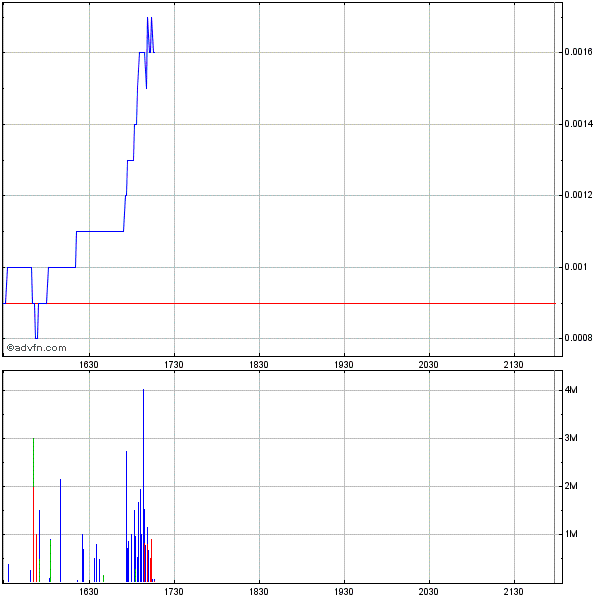Click the price line's lowest dip near 0.0008
The width and height of the screenshot is (600, 600).
[x=36, y=335]
